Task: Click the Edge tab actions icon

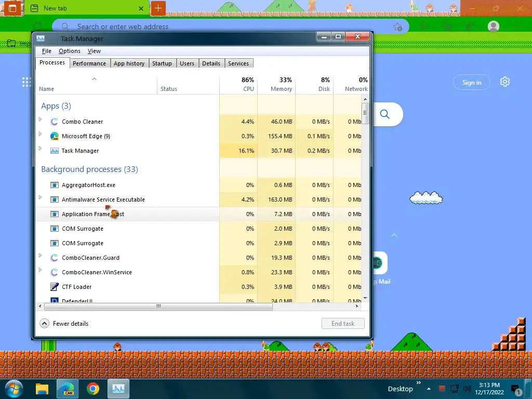Action: (12, 8)
